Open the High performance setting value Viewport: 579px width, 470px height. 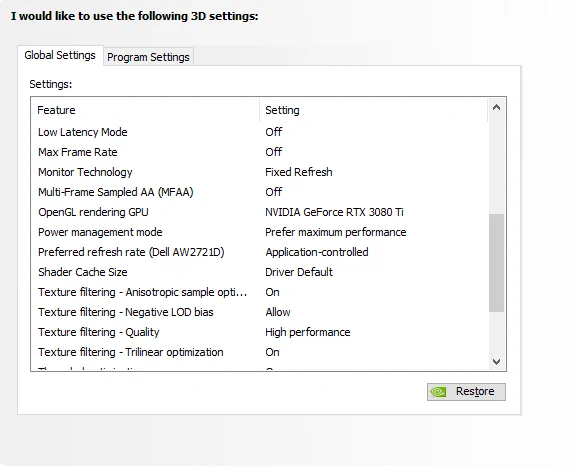pyautogui.click(x=308, y=332)
